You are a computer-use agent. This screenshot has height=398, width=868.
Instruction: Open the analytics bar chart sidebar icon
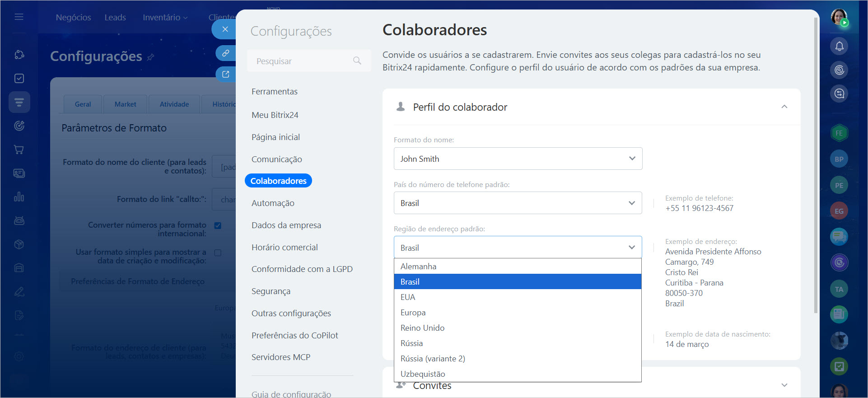tap(19, 197)
